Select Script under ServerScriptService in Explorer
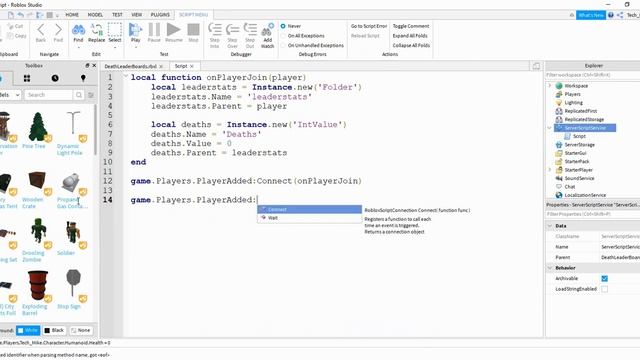Viewport: 640px width, 360px height. pos(579,136)
